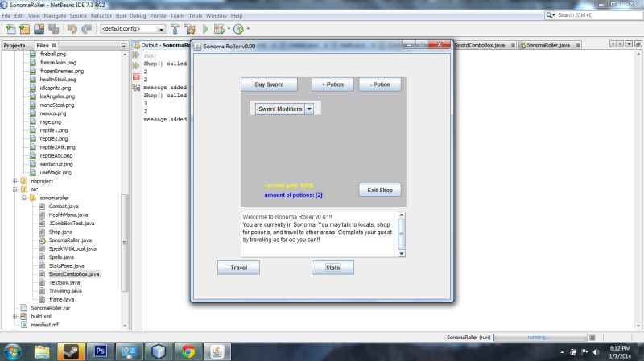Screen dimensions: 644x361
Task: Cancel the running process in status bar
Action: 592,338
